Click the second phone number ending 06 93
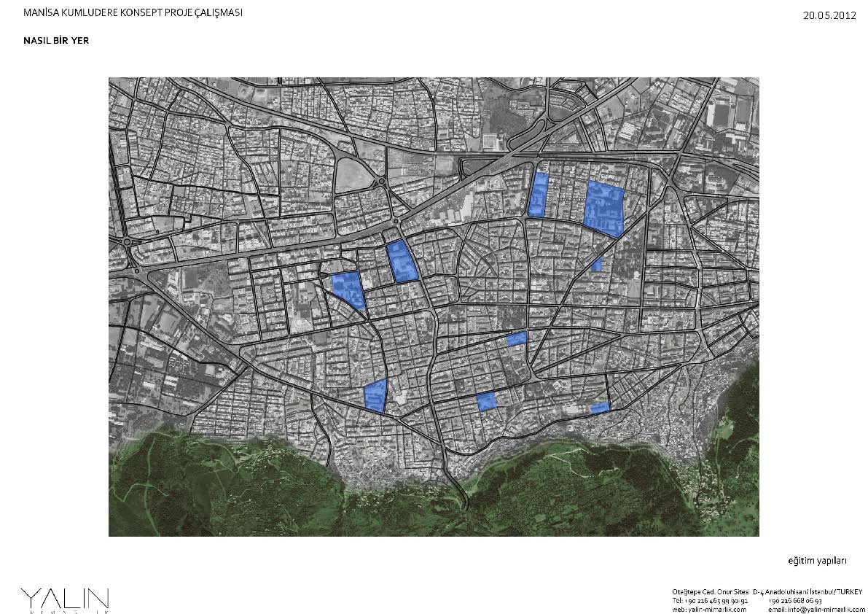Image resolution: width=868 pixels, height=614 pixels. tap(794, 599)
